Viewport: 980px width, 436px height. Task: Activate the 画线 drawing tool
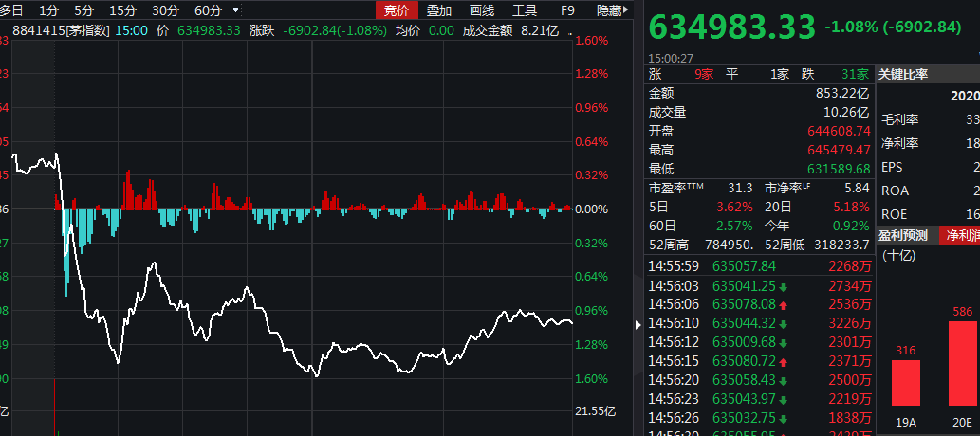482,11
